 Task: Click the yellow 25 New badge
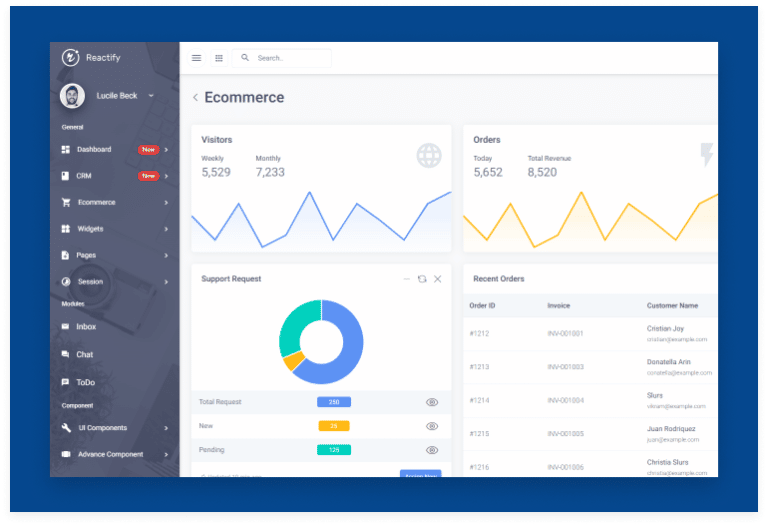(334, 426)
